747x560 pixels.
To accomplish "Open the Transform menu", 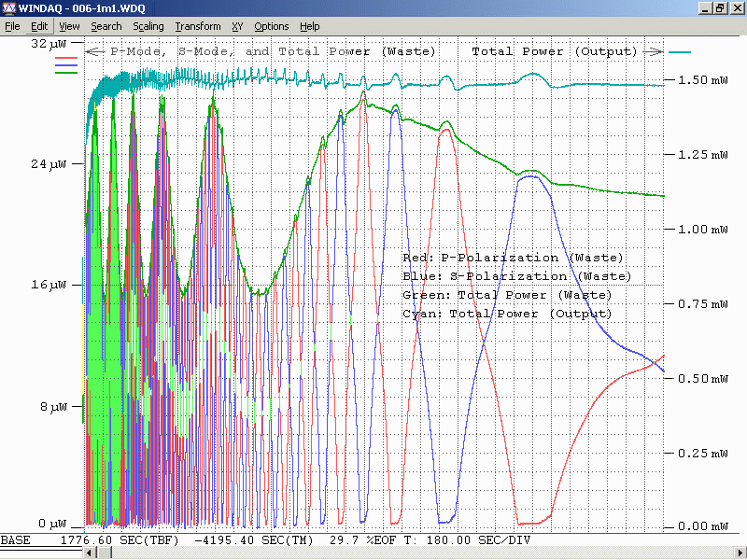I will pyautogui.click(x=198, y=26).
